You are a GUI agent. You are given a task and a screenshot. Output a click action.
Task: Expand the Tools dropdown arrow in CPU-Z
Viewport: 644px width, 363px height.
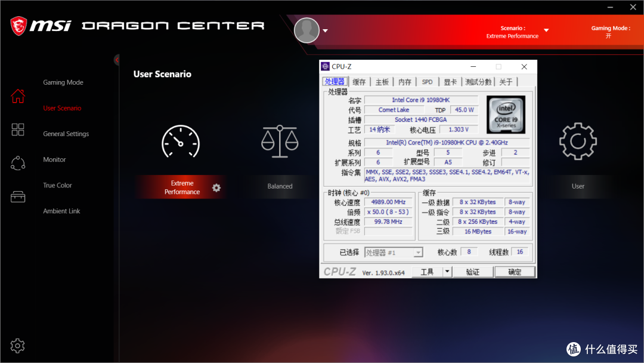(447, 272)
